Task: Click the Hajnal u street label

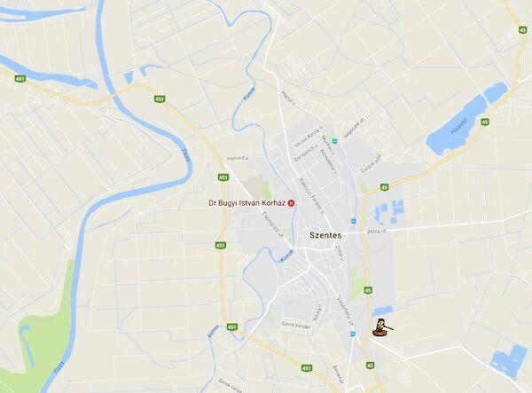Action: pos(287,98)
